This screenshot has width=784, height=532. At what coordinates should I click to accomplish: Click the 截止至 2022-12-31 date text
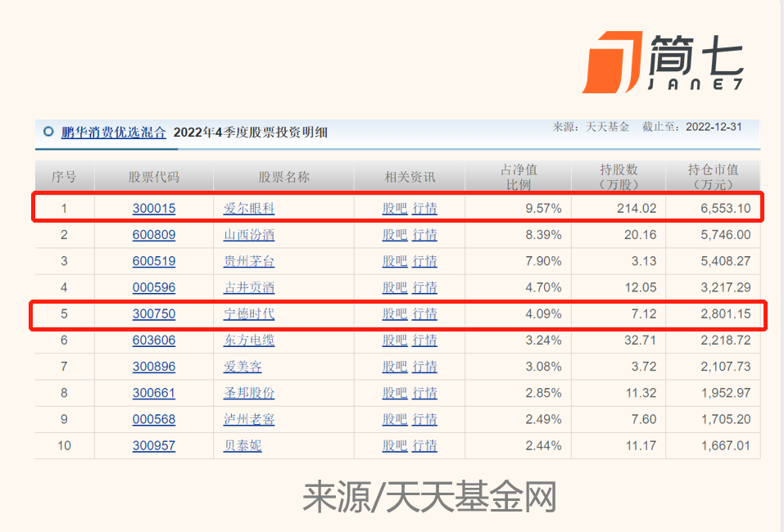(692, 127)
